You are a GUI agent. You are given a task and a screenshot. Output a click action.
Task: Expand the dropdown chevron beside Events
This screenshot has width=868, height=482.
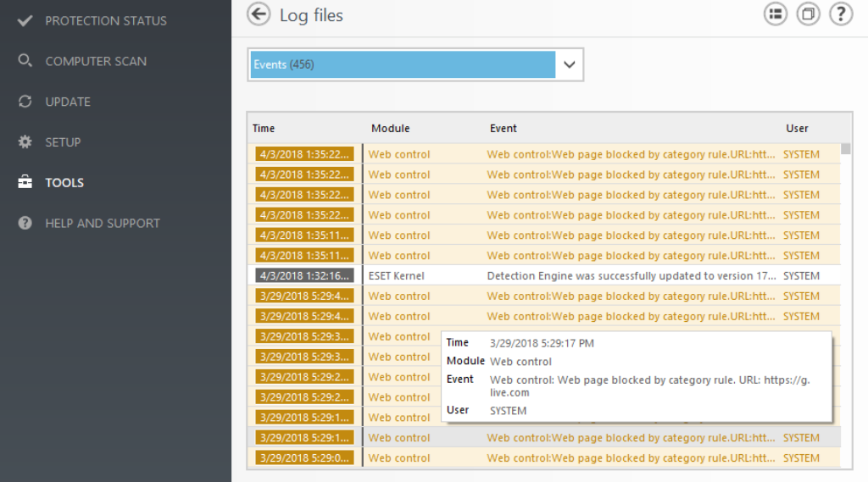(x=570, y=64)
